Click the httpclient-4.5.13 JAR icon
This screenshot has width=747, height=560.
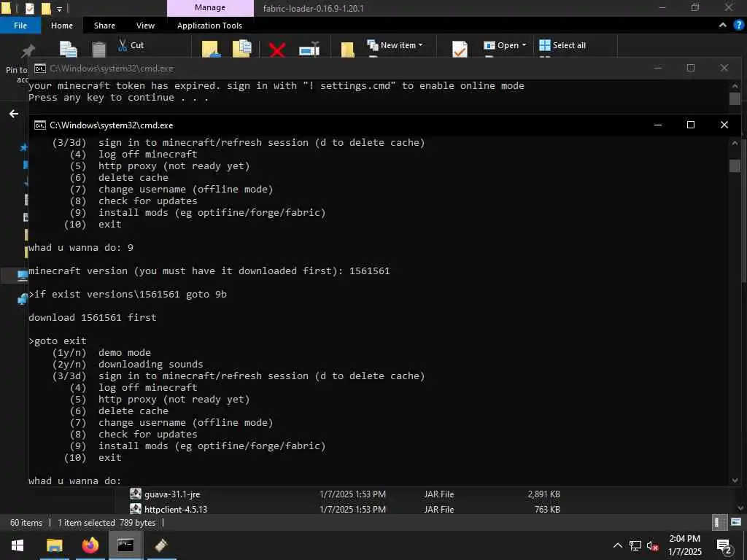pyautogui.click(x=135, y=509)
